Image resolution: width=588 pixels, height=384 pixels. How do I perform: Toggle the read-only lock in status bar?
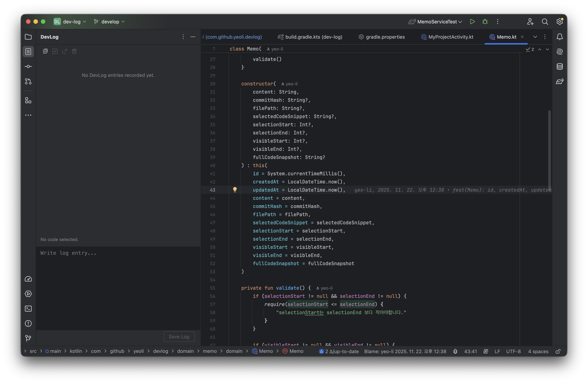point(558,352)
